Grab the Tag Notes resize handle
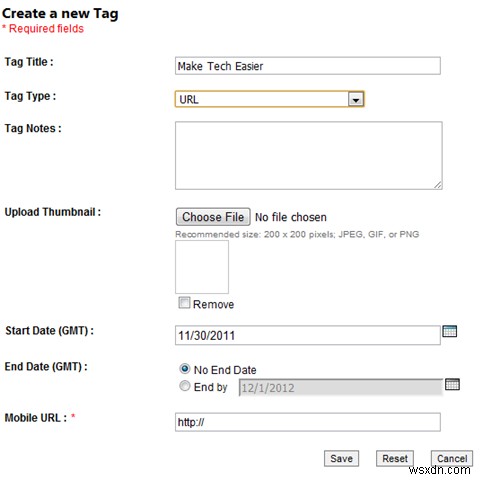Image resolution: width=482 pixels, height=480 pixels. click(438, 185)
